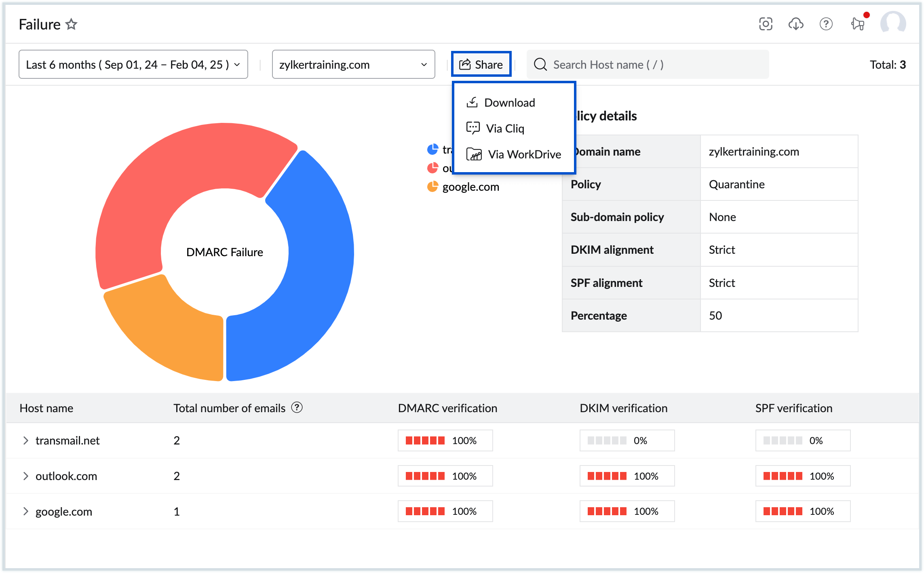Expand the outlook.com host row
The image size is (924, 573).
coord(26,475)
